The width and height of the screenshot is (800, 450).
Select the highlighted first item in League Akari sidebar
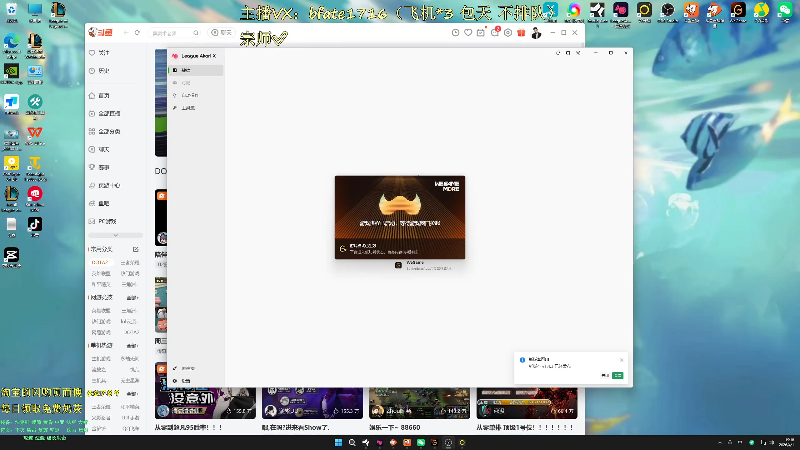pos(196,70)
